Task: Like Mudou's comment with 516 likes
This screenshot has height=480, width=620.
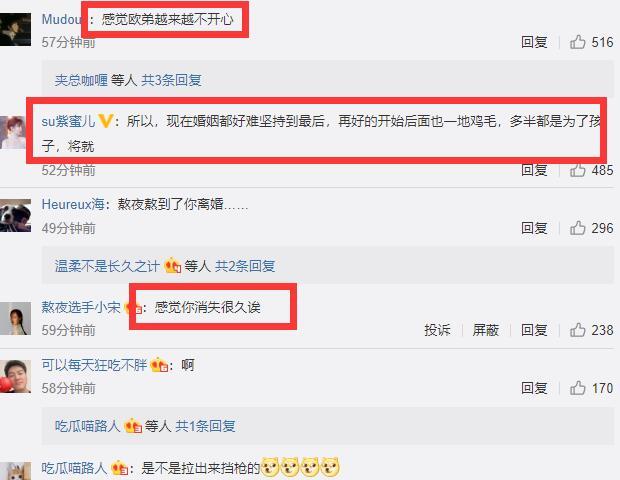Action: pos(577,42)
